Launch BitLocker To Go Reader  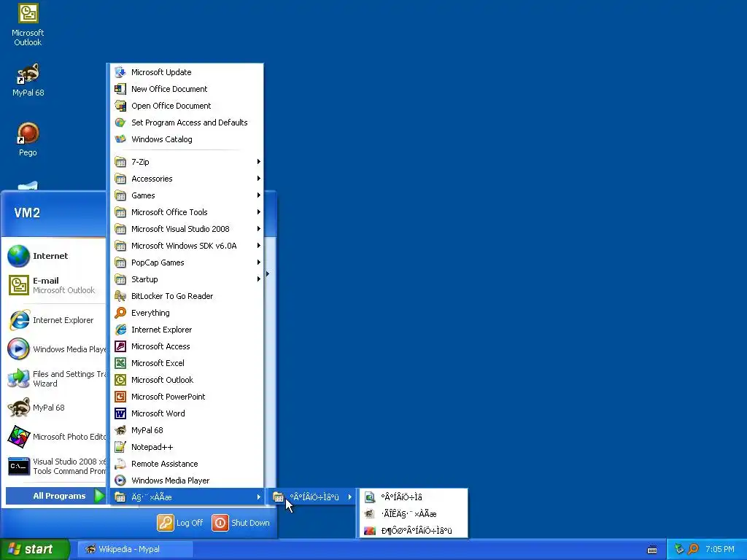click(x=187, y=296)
